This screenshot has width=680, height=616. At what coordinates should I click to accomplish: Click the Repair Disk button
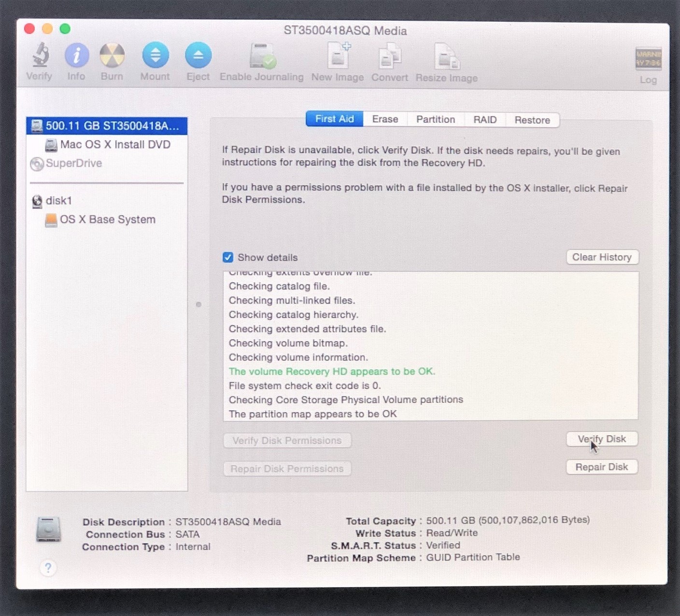coord(602,467)
